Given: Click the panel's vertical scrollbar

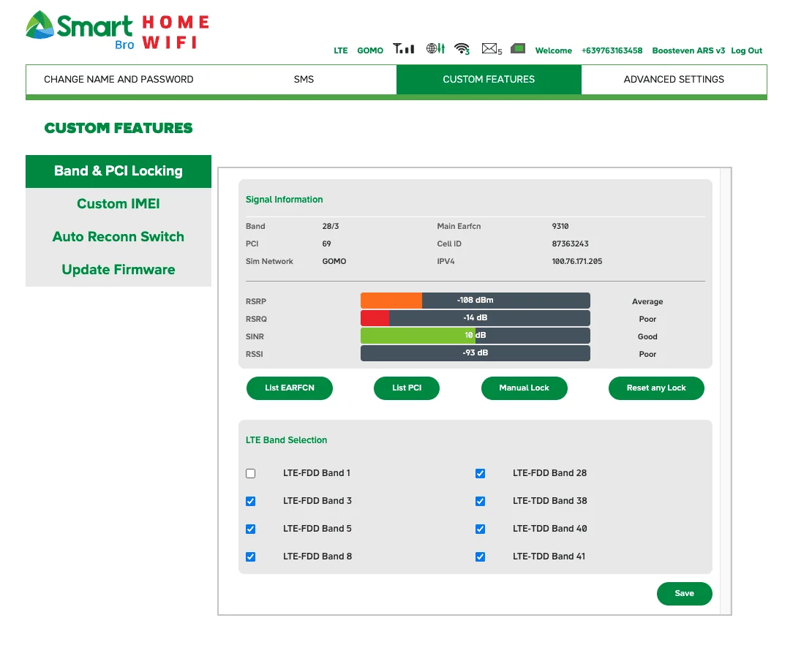Looking at the screenshot, I should pyautogui.click(x=726, y=391).
